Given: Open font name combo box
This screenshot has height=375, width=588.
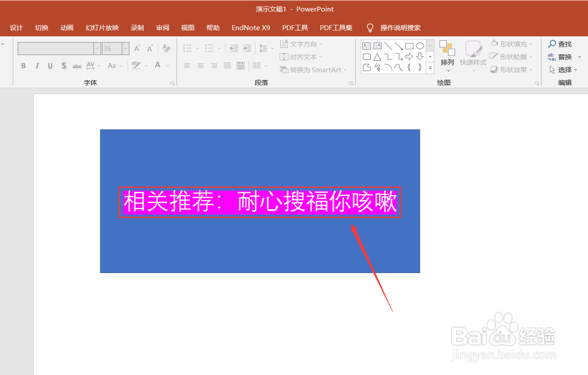Looking at the screenshot, I should point(59,48).
